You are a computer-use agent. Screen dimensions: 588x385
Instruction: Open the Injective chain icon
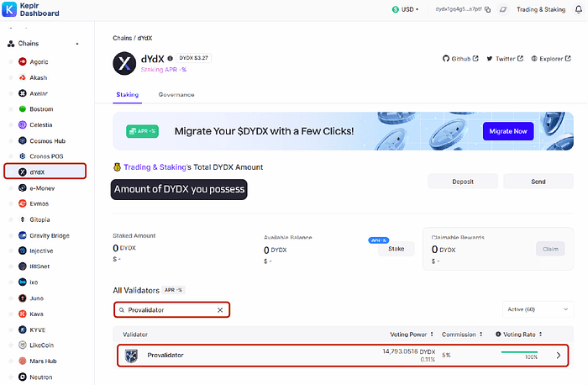[x=23, y=251]
